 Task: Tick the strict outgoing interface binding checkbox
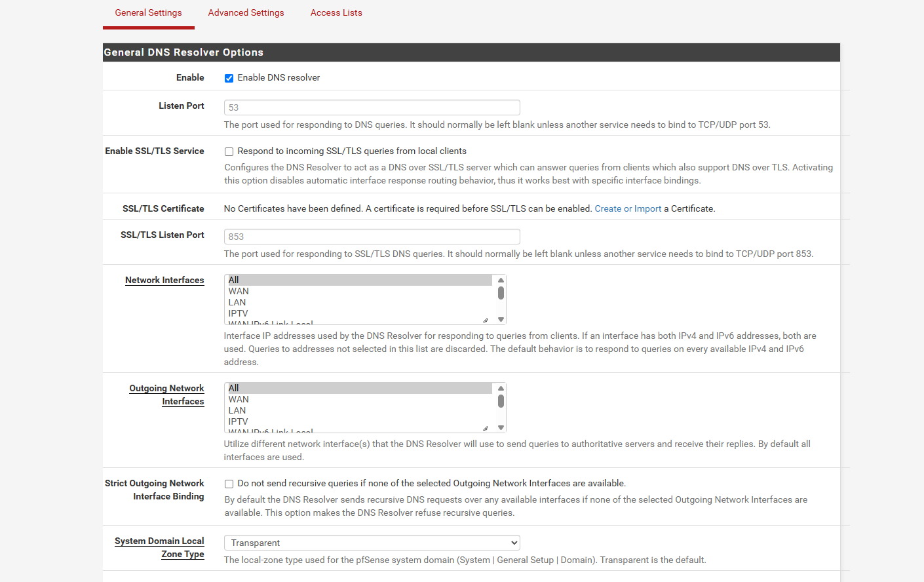click(229, 484)
